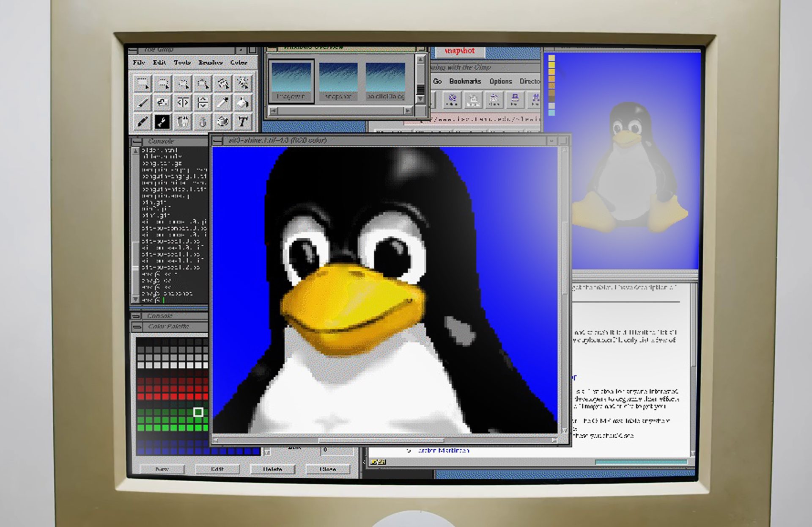812x527 pixels.
Task: Select the Fuzzy Select tool
Action: (203, 83)
